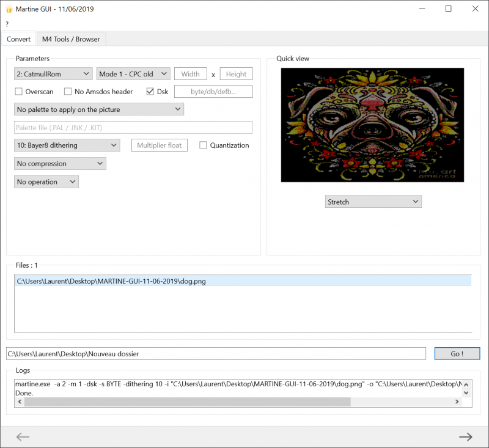Open the CatmullRom resize algorithm dropdown

tap(53, 74)
